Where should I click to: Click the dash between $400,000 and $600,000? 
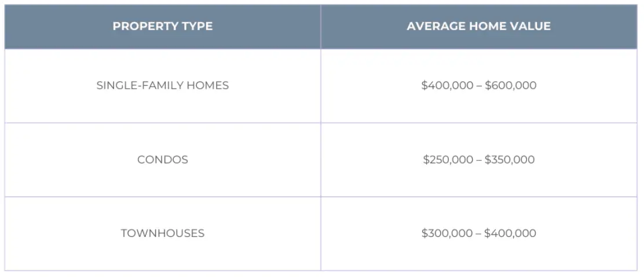click(x=479, y=86)
